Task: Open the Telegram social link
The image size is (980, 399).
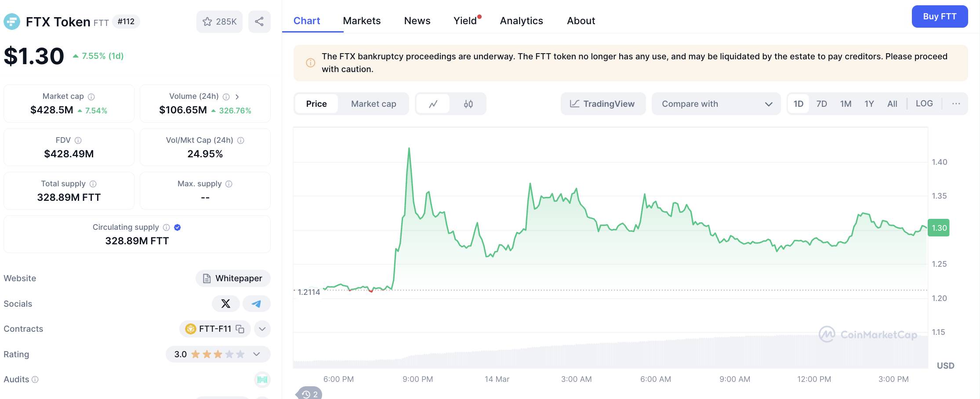Action: pyautogui.click(x=257, y=304)
